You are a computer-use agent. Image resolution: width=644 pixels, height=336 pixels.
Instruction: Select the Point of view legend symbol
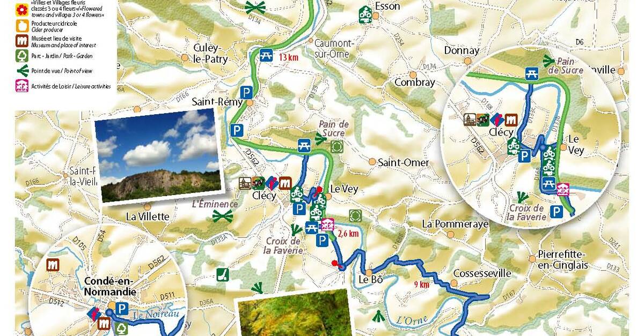pyautogui.click(x=23, y=71)
